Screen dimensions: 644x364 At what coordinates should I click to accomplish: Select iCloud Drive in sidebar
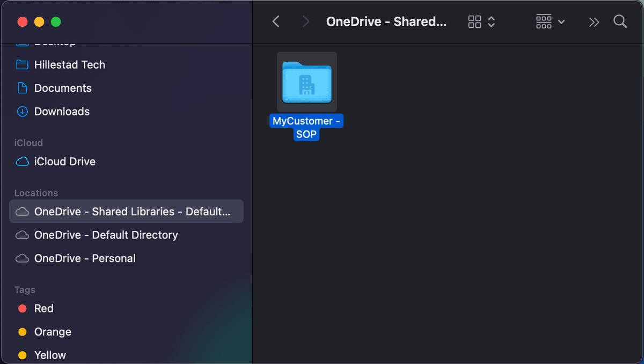click(x=64, y=162)
